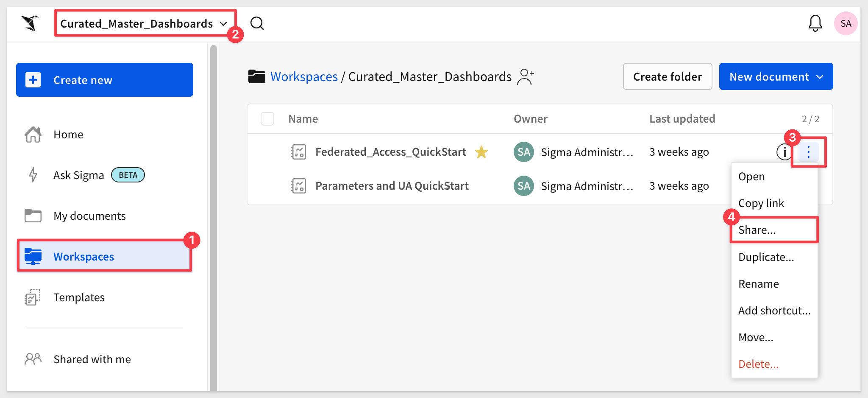Image resolution: width=868 pixels, height=398 pixels.
Task: Open the search magnifier icon
Action: 257,23
